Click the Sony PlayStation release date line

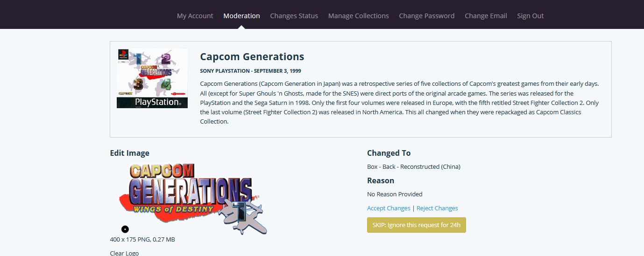click(250, 71)
